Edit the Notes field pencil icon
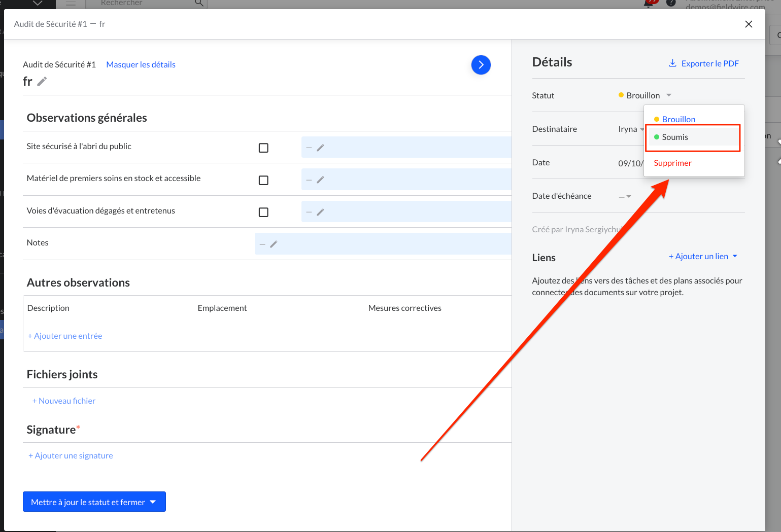The height and width of the screenshot is (532, 781). click(274, 244)
